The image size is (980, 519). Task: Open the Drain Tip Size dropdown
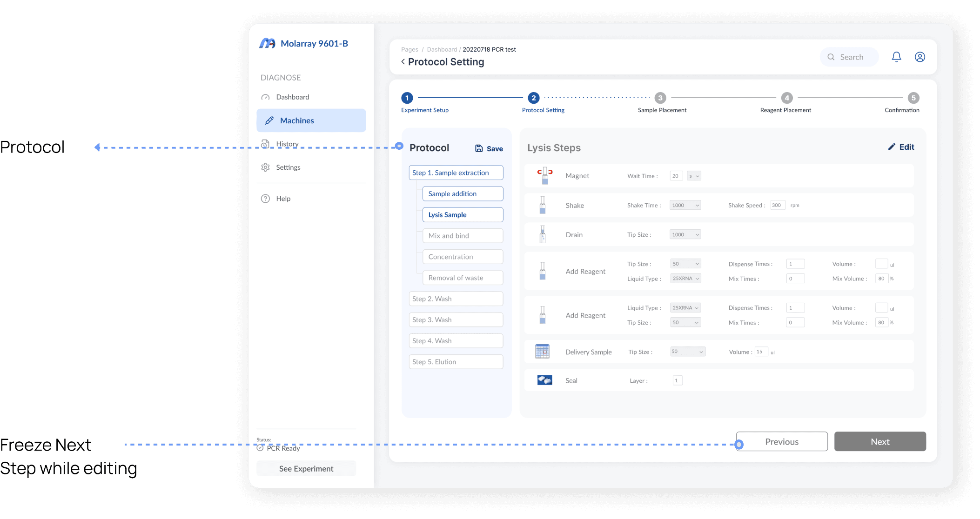[685, 234]
